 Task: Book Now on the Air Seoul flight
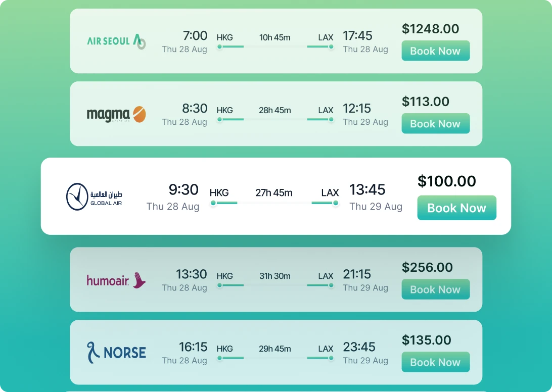[435, 51]
